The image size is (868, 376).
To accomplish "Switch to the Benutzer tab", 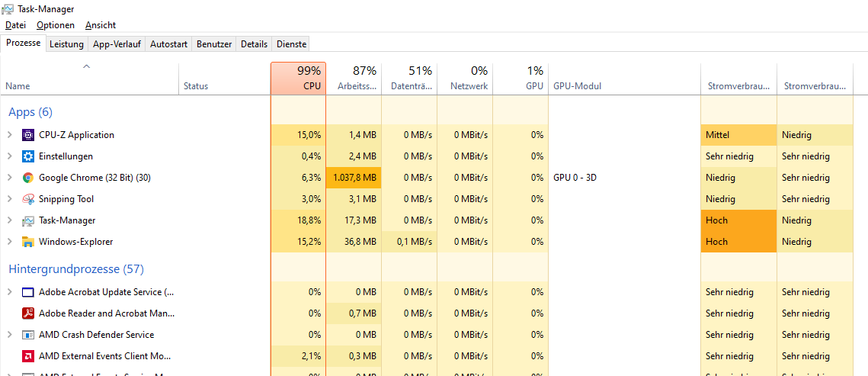I will point(214,44).
